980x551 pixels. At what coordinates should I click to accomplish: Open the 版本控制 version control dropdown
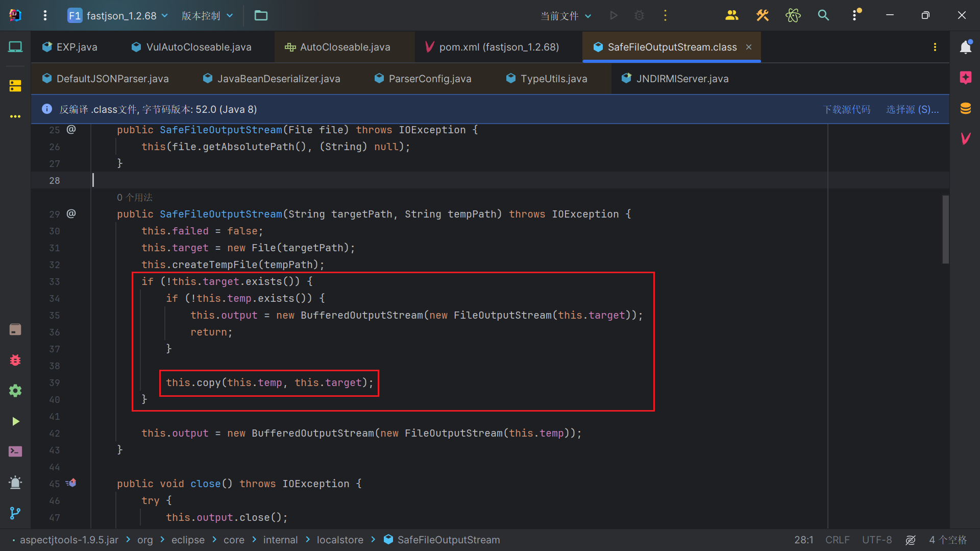point(207,15)
